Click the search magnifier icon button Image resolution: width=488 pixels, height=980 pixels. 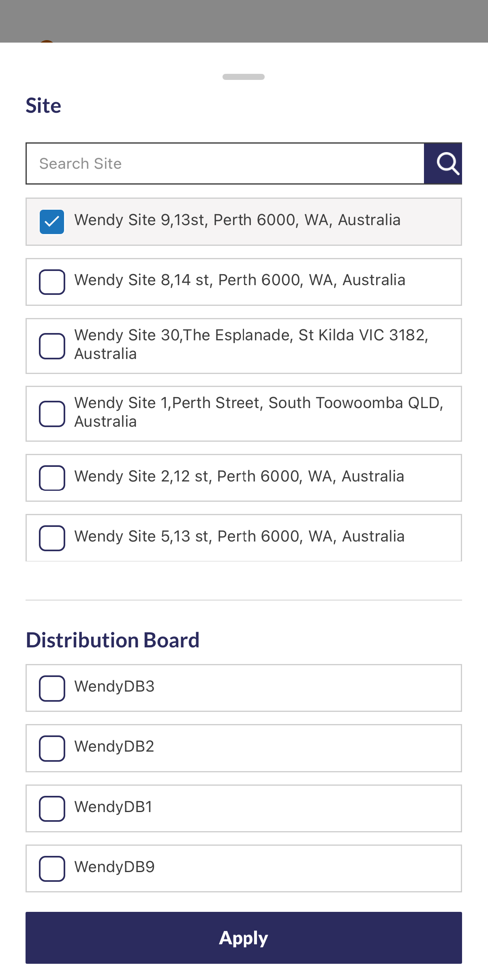click(443, 163)
